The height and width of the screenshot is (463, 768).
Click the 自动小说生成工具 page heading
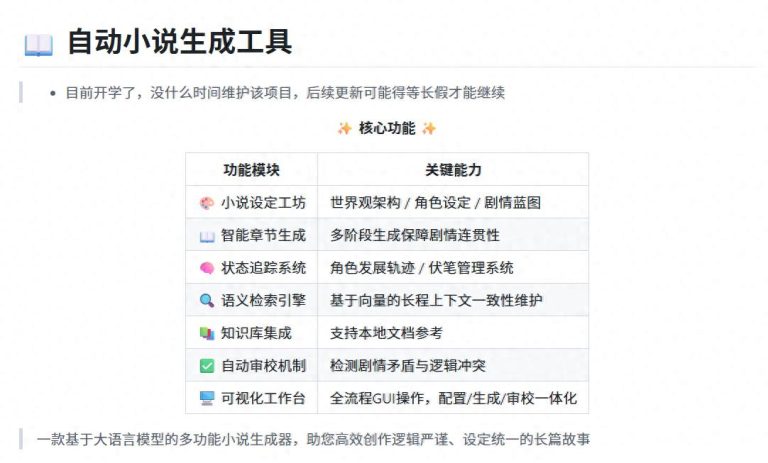179,43
